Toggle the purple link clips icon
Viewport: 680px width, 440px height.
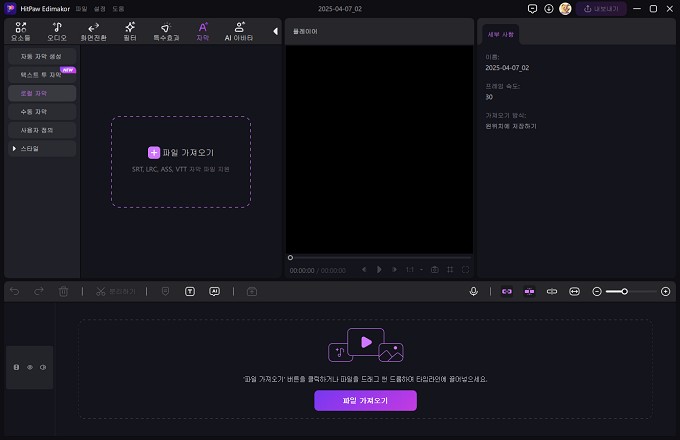[x=507, y=291]
